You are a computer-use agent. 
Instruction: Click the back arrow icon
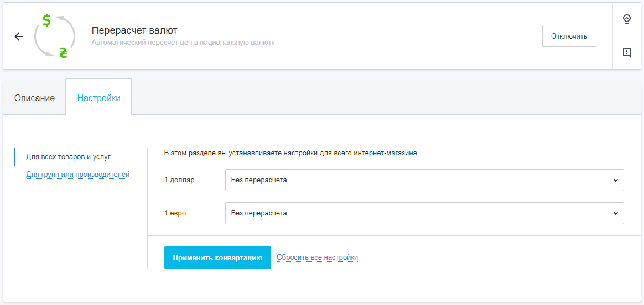point(19,36)
